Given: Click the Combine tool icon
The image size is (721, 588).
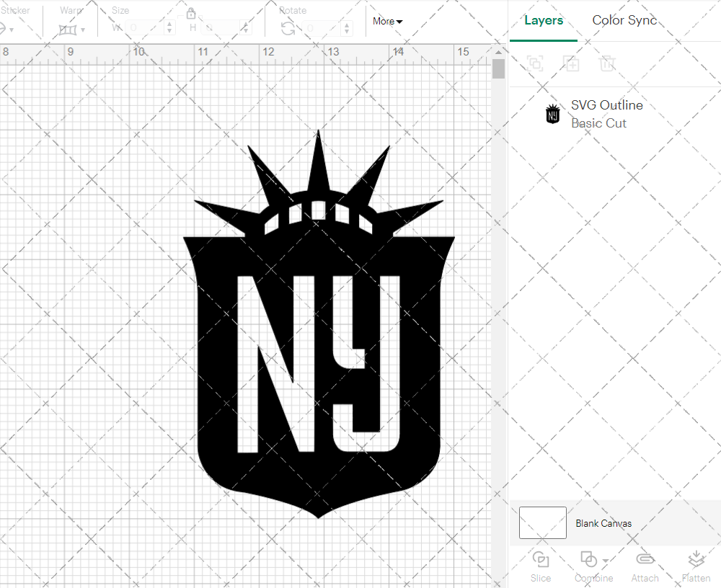Looking at the screenshot, I should (589, 561).
